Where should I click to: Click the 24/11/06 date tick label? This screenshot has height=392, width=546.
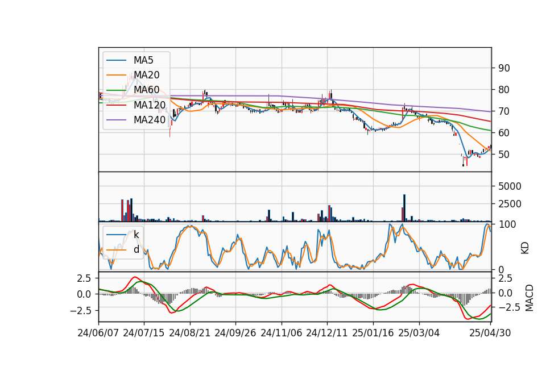(282, 333)
